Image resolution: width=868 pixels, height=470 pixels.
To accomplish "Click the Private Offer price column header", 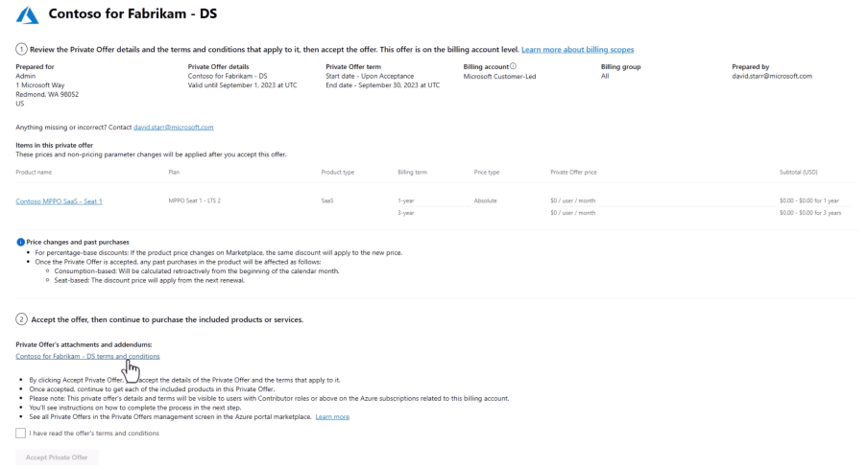I will [x=573, y=172].
